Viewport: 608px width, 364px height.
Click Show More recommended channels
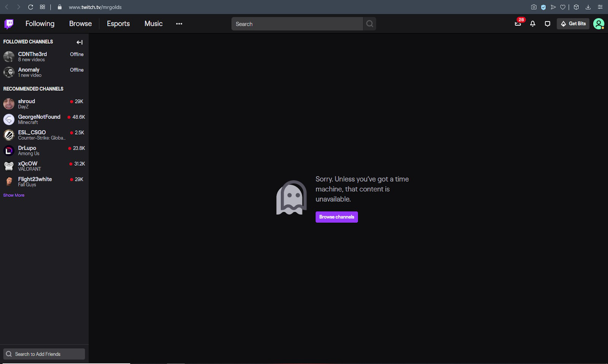pyautogui.click(x=14, y=195)
